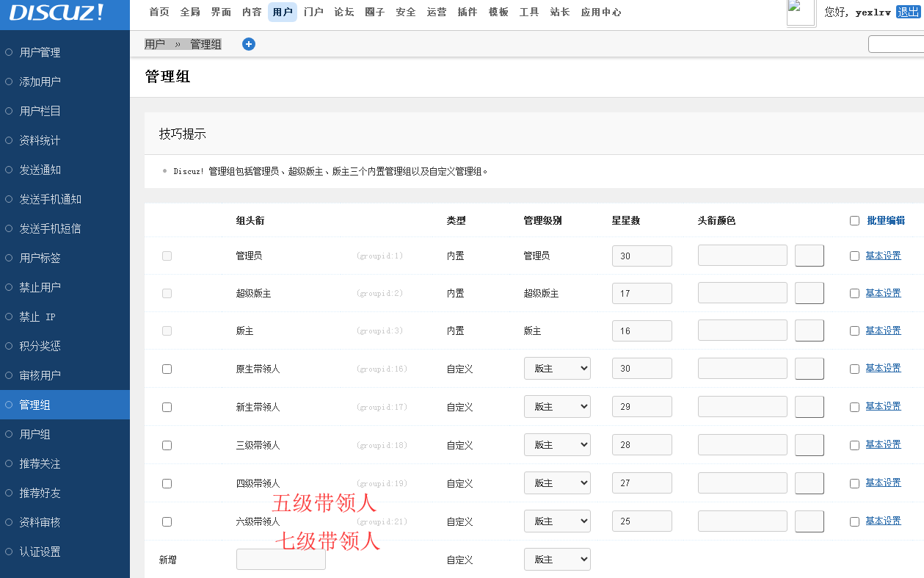Image resolution: width=924 pixels, height=578 pixels.
Task: Open color picker swatch for 管理员 row
Action: point(809,256)
